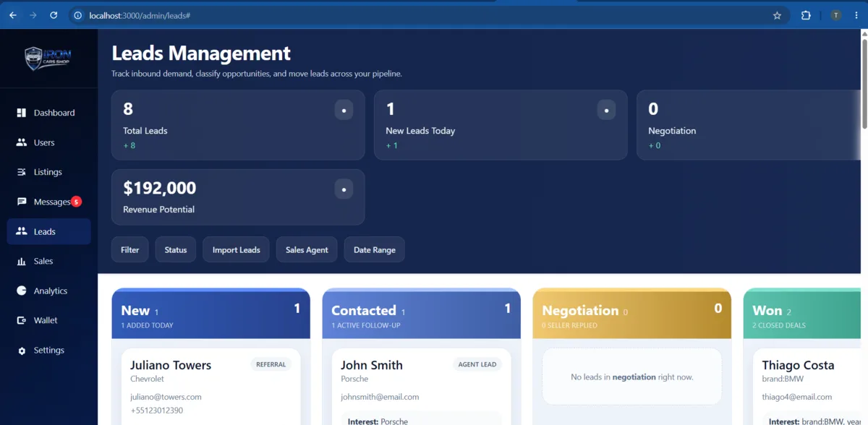Open the Wallet menu item
The height and width of the screenshot is (425, 868).
(x=48, y=320)
